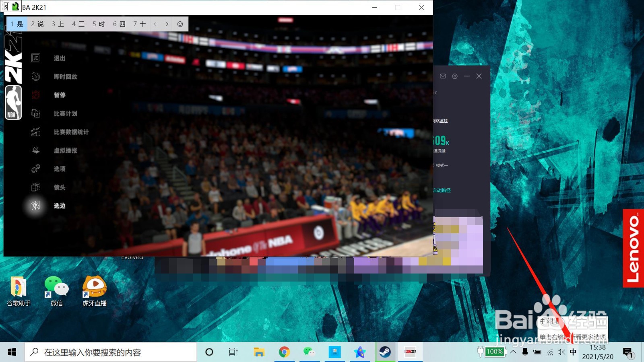Viewport: 644px width, 362px height.
Task: Pick IME candidate 6 四
Action: click(119, 24)
